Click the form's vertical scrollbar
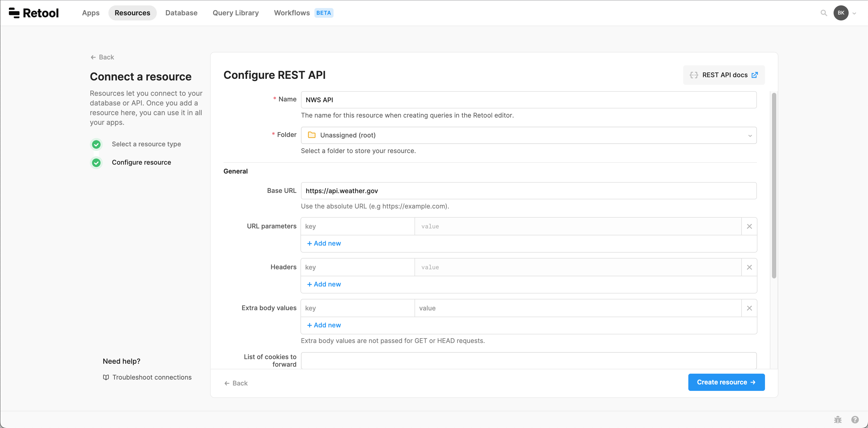 point(774,185)
